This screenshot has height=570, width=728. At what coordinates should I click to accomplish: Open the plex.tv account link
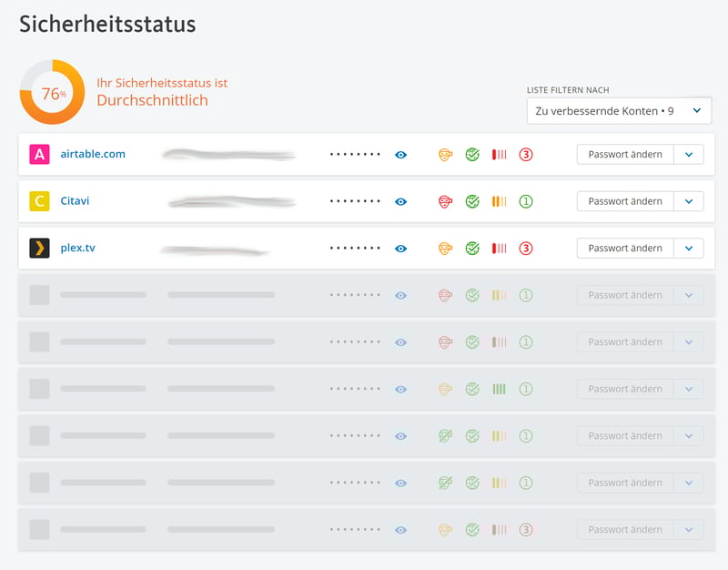coord(77,248)
